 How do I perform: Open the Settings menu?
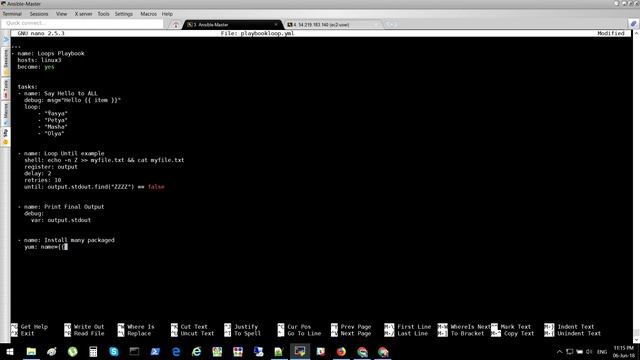pos(124,14)
